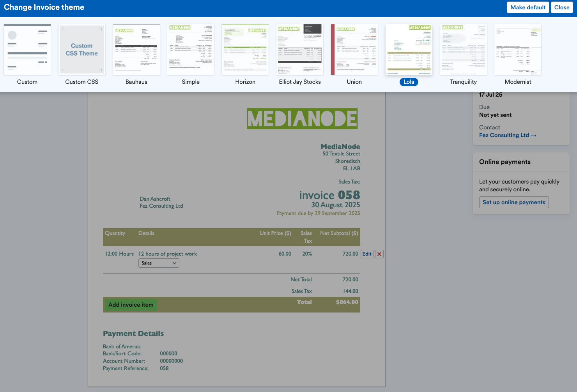Click the Unit Price ($) column header

coord(275,233)
